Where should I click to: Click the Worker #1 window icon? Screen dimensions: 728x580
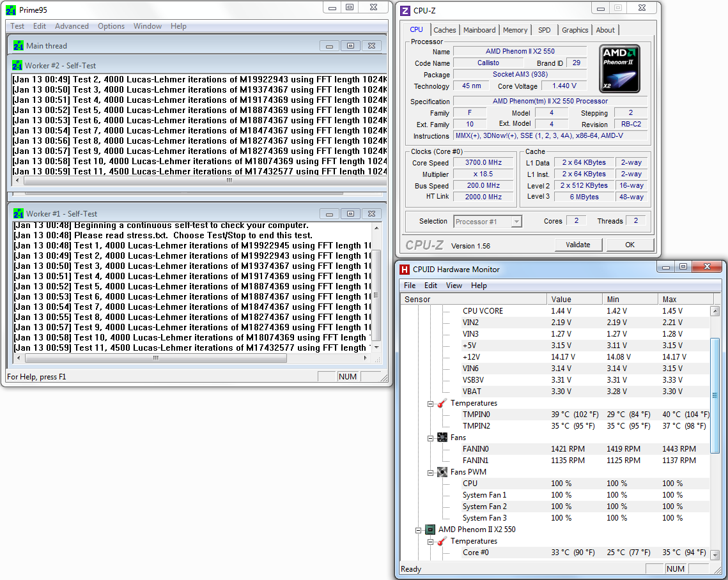[x=18, y=213]
